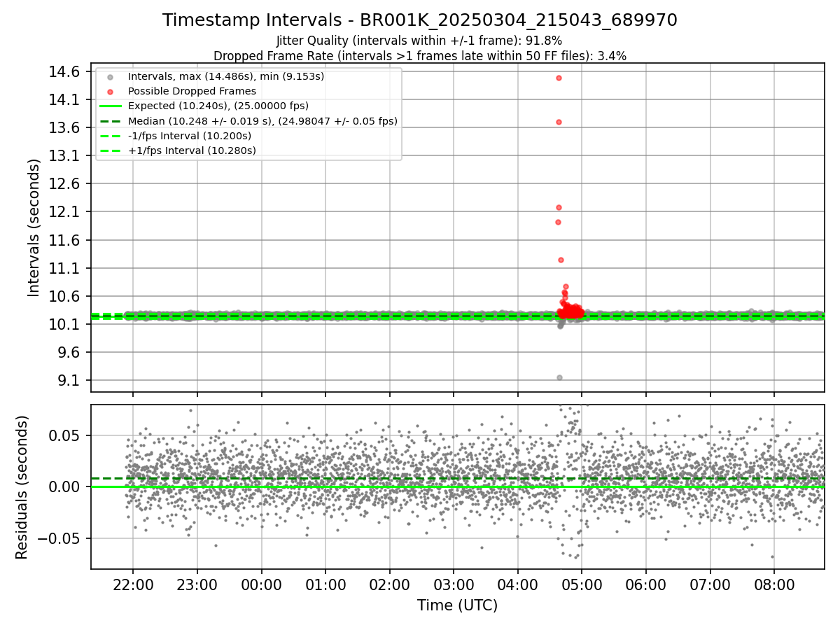Click x-axis tick label '04:00'
This screenshot has width=840, height=630.
click(x=517, y=584)
